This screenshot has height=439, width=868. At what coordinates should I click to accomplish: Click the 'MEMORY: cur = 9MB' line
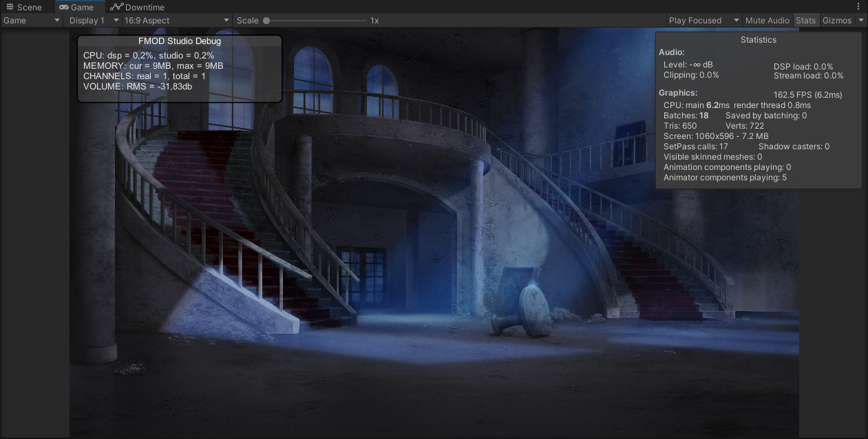coord(154,65)
